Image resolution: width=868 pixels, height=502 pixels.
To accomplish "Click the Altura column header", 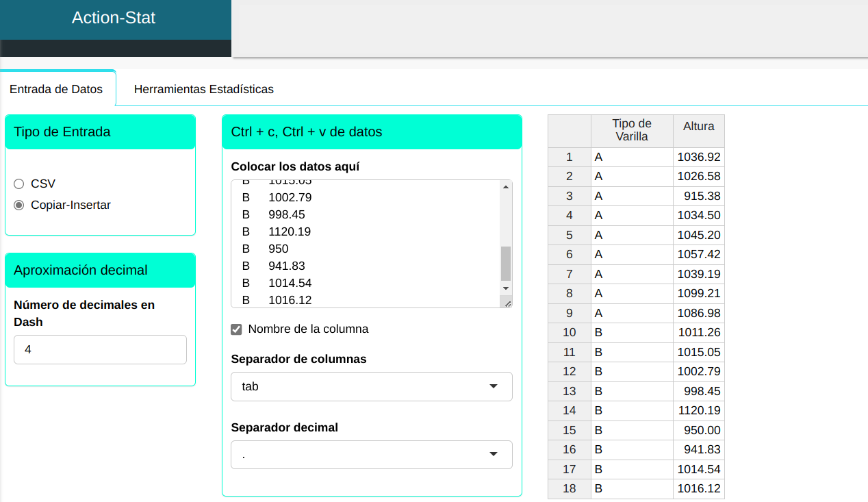I will point(698,127).
